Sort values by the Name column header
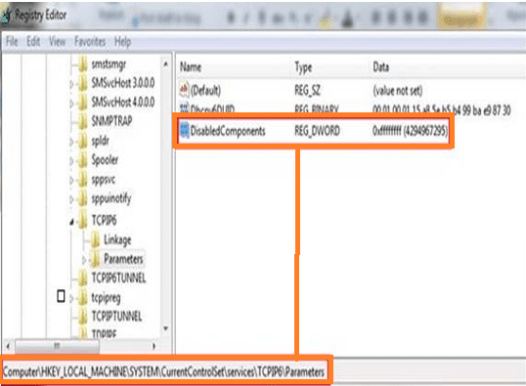 click(191, 67)
